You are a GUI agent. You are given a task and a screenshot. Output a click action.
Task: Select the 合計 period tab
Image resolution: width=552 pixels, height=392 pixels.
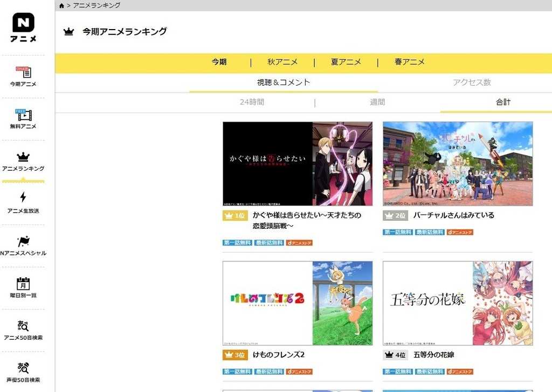[503, 102]
